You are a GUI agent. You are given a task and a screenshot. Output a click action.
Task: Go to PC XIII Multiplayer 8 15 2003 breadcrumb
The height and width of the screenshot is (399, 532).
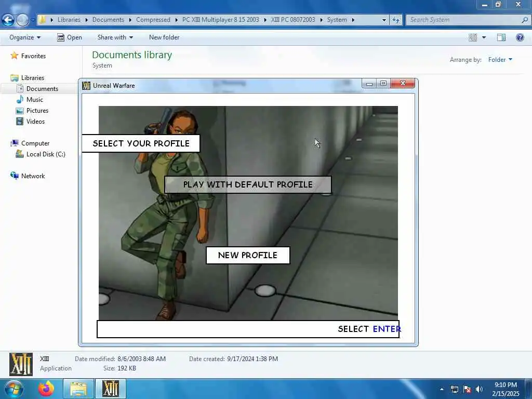pos(220,20)
